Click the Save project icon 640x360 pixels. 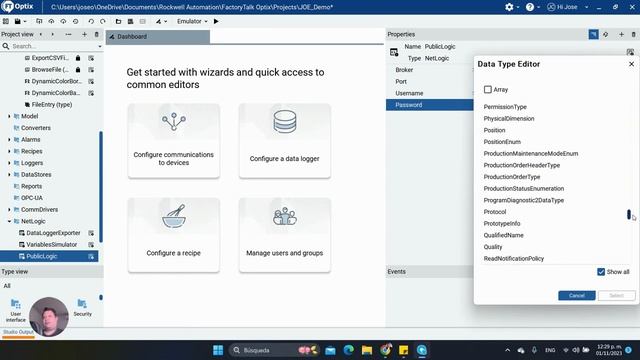coord(18,21)
